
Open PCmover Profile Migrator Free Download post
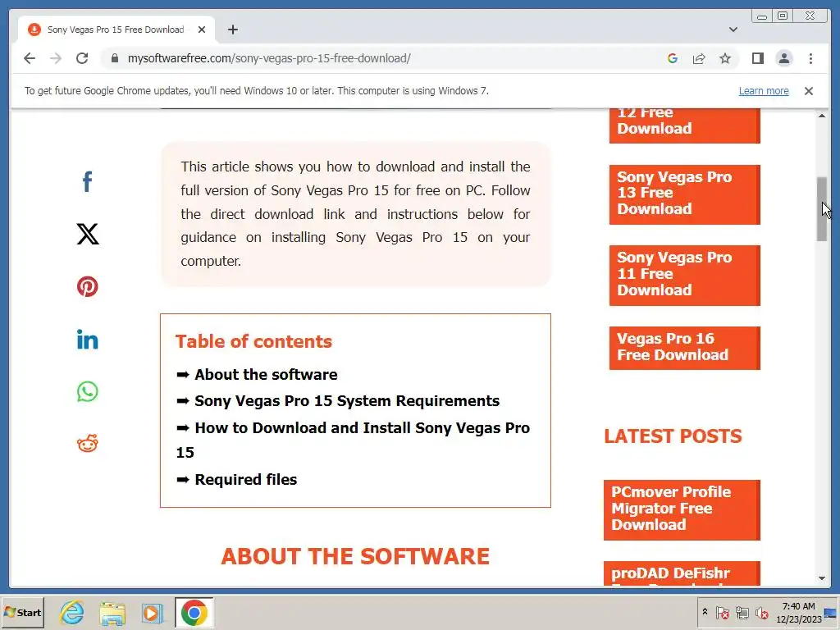tap(682, 510)
